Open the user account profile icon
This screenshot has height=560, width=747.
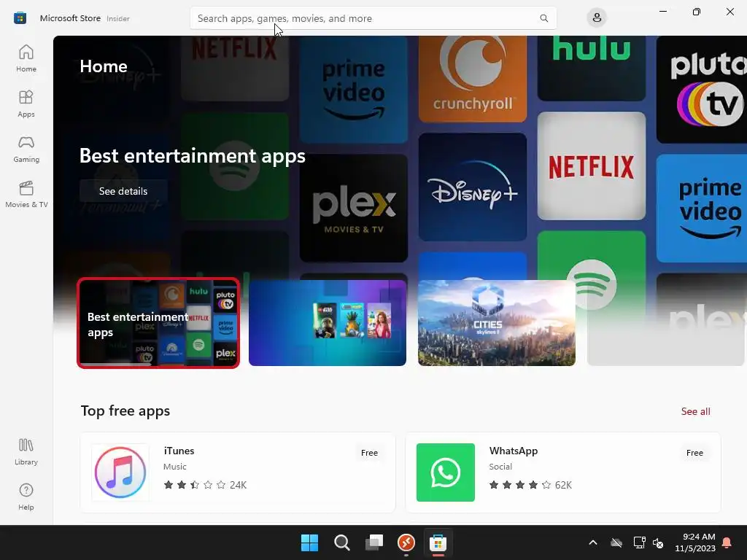click(597, 18)
